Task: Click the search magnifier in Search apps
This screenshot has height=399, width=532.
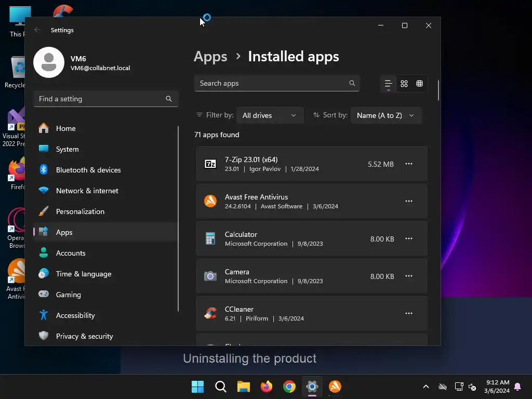Action: pyautogui.click(x=352, y=83)
